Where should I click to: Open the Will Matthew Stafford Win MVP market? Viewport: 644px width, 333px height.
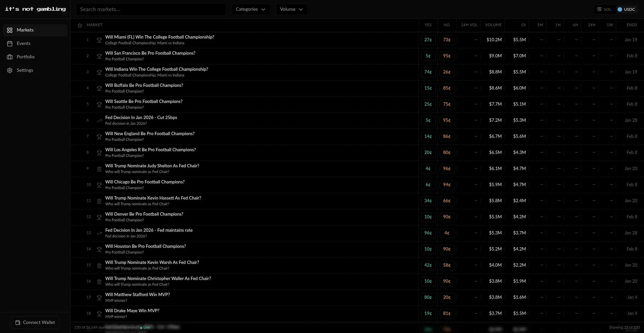pyautogui.click(x=138, y=295)
